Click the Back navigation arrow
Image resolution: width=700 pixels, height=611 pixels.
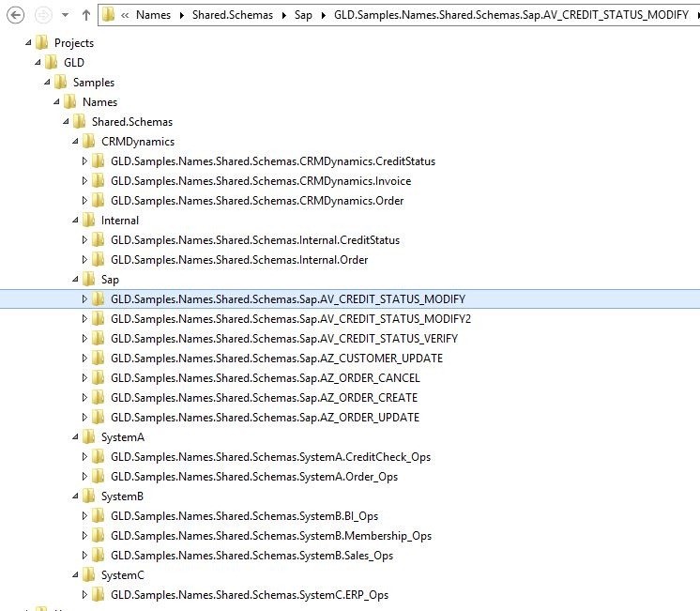coord(16,15)
